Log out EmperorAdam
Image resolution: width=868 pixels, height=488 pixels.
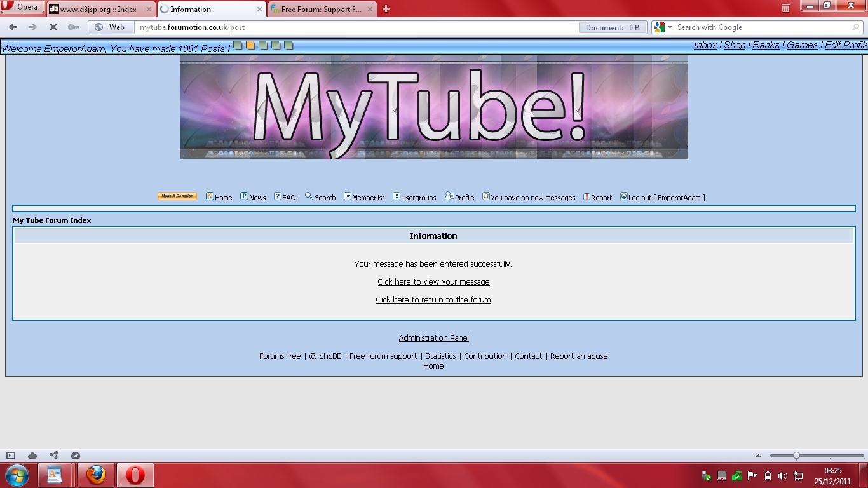667,198
